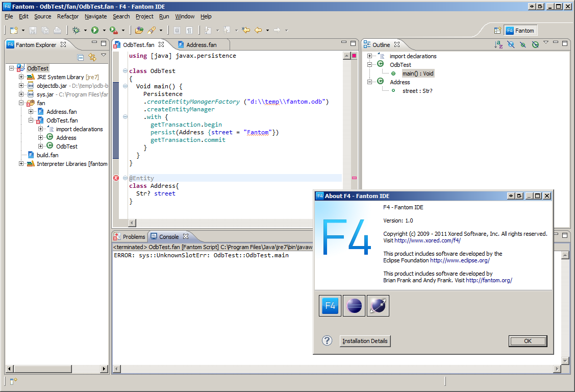Click the F4 icon in About dialog
575x392 pixels.
tap(330, 305)
